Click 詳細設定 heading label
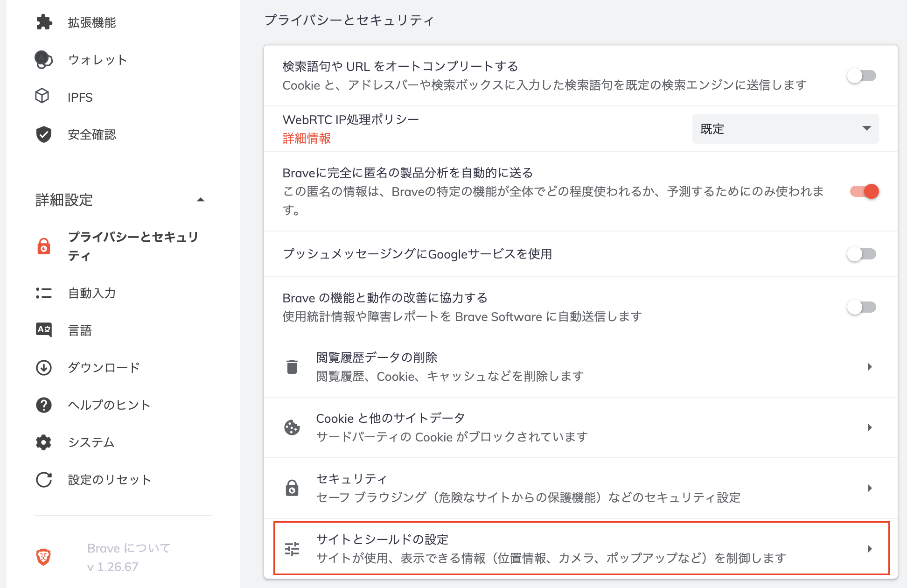The height and width of the screenshot is (588, 907). tap(64, 200)
